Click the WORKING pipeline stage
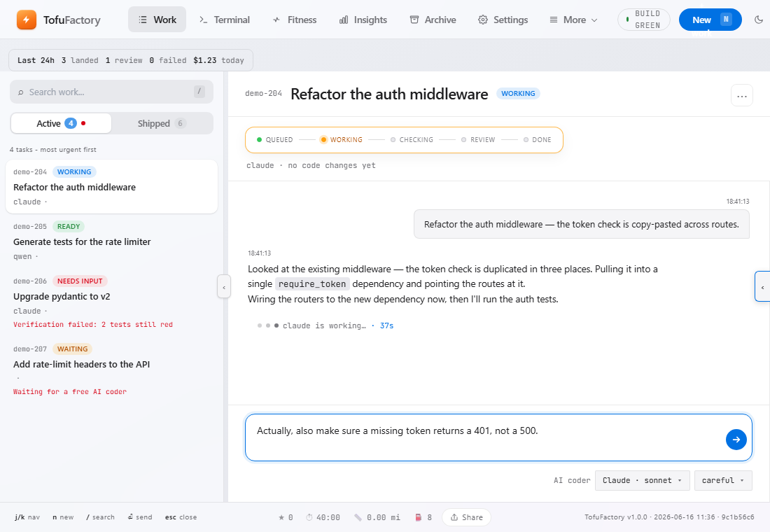The width and height of the screenshot is (770, 532). pyautogui.click(x=342, y=139)
